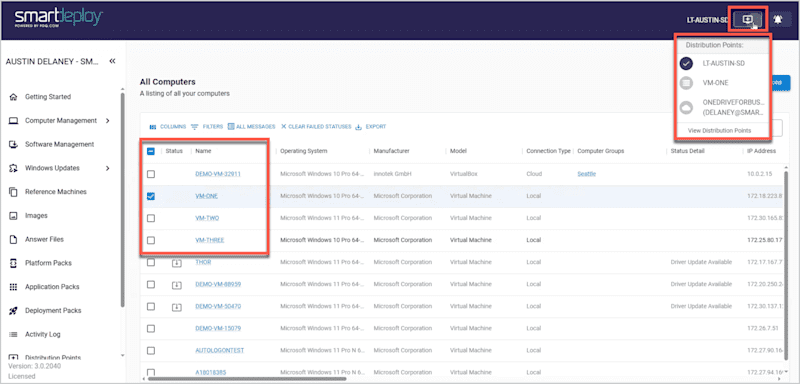Viewport: 800px width, 384px height.
Task: Click the Windows Updates icon
Action: click(x=14, y=168)
